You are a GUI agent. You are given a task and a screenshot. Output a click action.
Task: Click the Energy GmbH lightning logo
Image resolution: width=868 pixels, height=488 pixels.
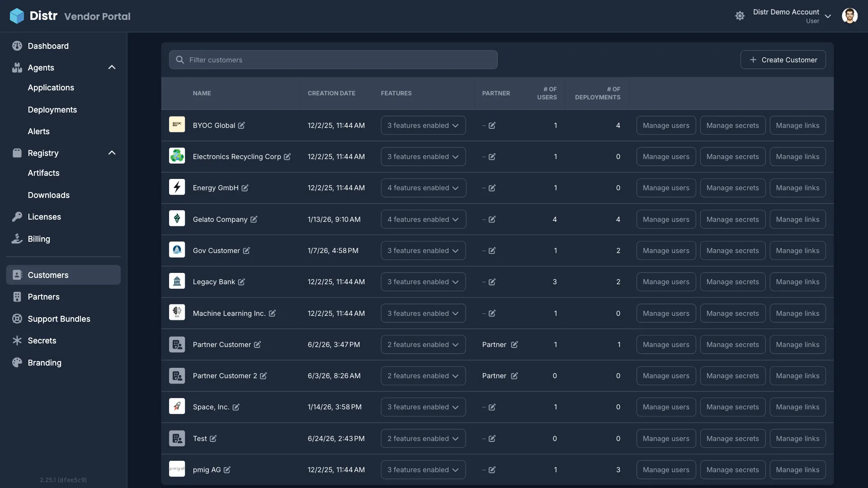[177, 187]
